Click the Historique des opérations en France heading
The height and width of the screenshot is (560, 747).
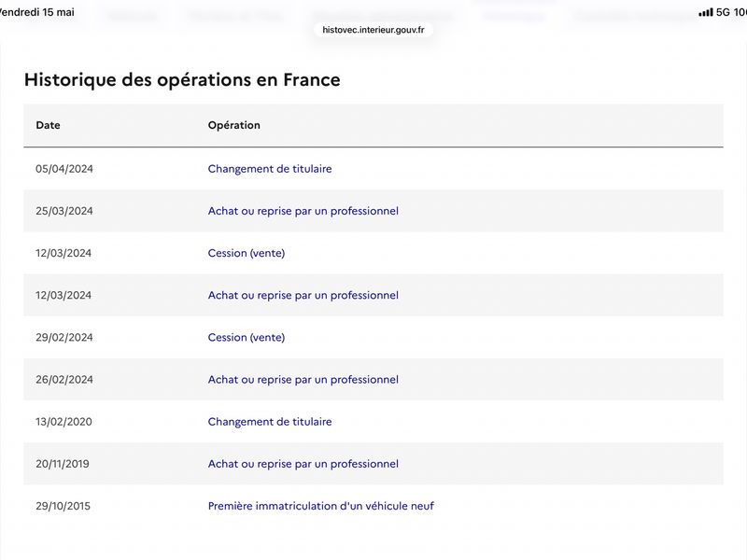click(182, 80)
